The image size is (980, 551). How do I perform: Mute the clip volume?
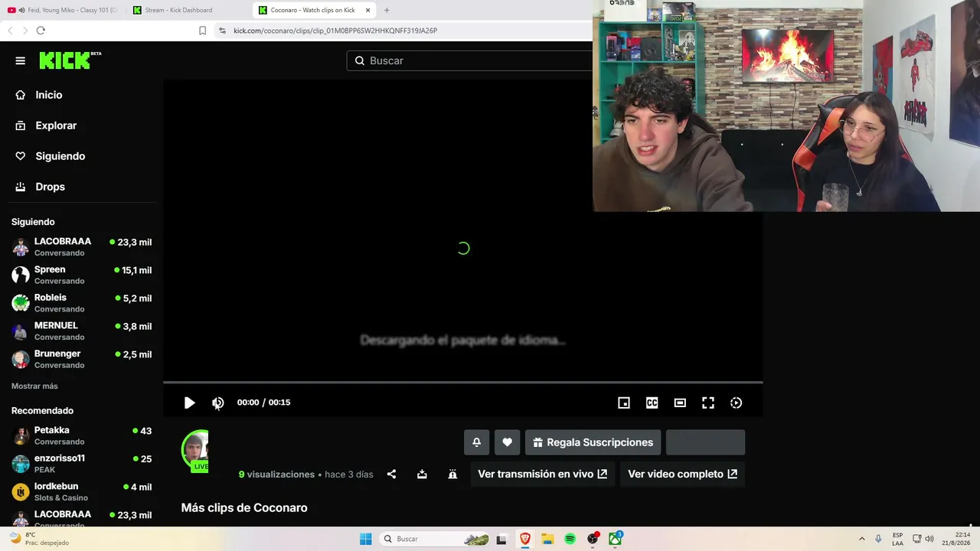coord(218,403)
